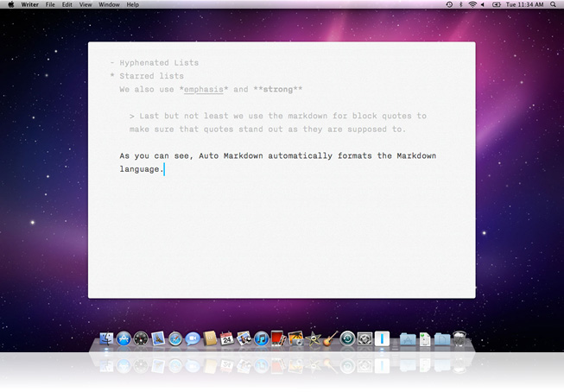Open iPhoto from the dock

pyautogui.click(x=295, y=338)
